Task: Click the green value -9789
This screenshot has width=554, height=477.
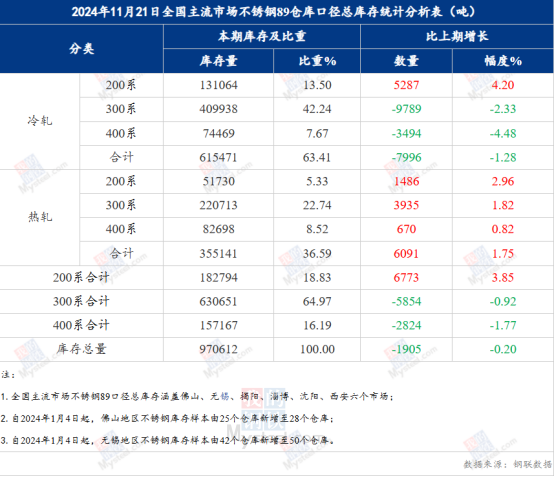Action: click(x=406, y=109)
